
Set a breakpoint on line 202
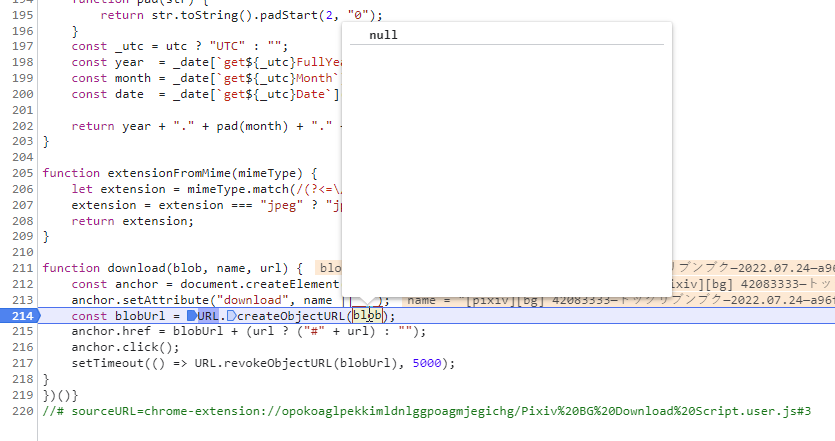22,126
